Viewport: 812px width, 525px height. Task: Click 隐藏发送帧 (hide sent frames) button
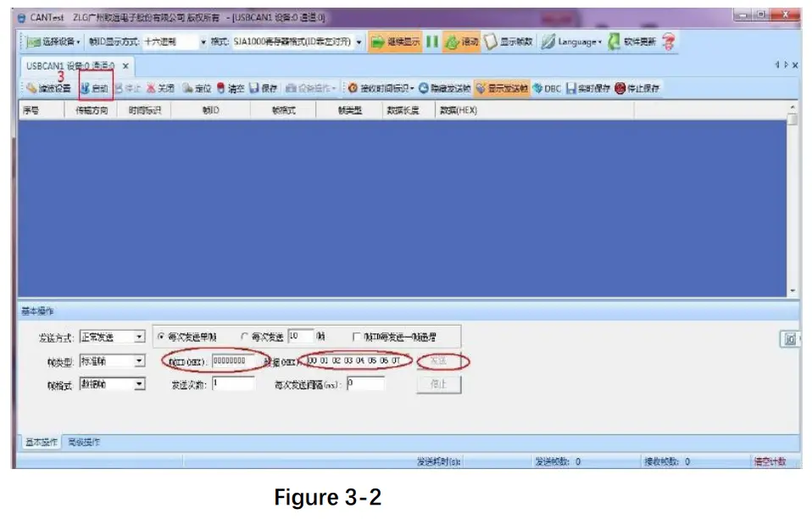[445, 88]
